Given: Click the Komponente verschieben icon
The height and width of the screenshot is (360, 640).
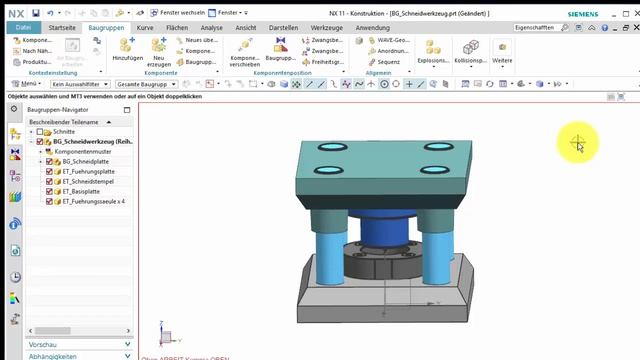Looking at the screenshot, I should tap(245, 44).
